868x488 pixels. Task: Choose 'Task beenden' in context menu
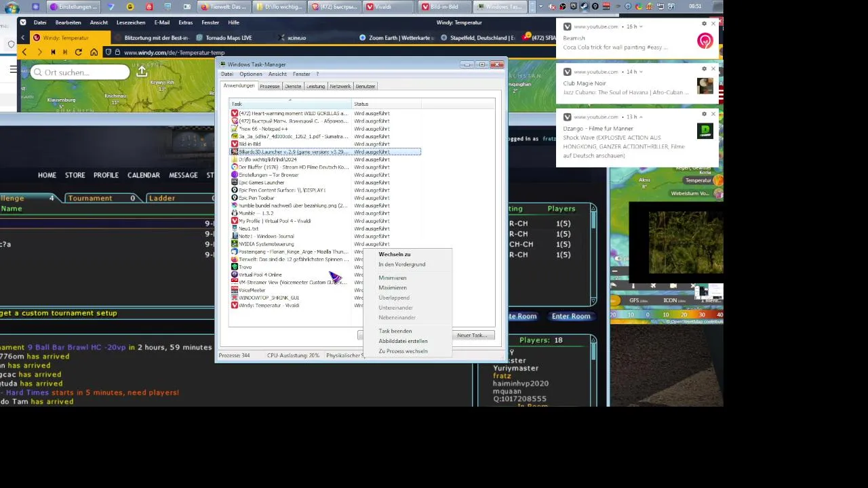click(x=407, y=331)
